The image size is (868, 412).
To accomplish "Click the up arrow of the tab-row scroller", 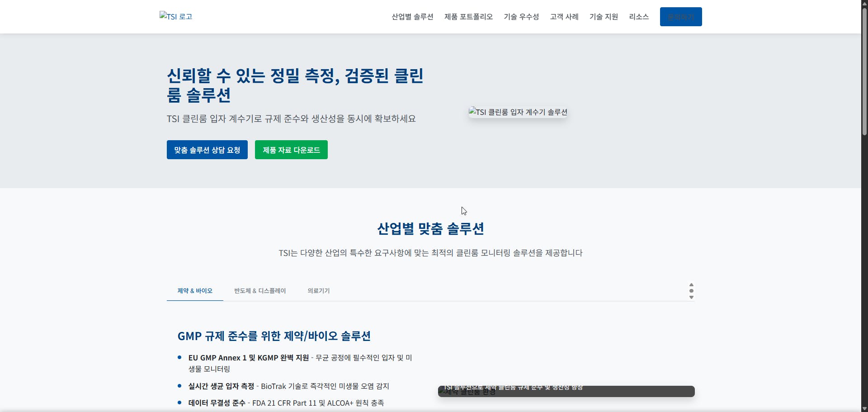I will coord(691,284).
